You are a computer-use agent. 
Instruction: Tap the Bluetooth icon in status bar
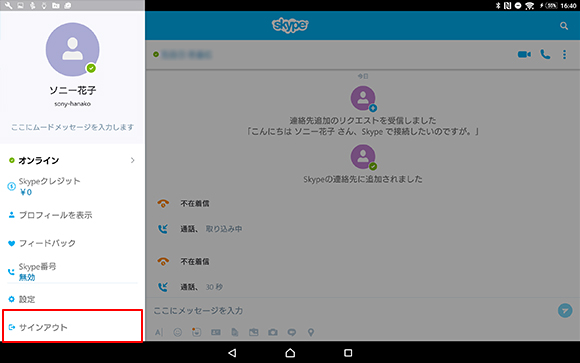498,5
